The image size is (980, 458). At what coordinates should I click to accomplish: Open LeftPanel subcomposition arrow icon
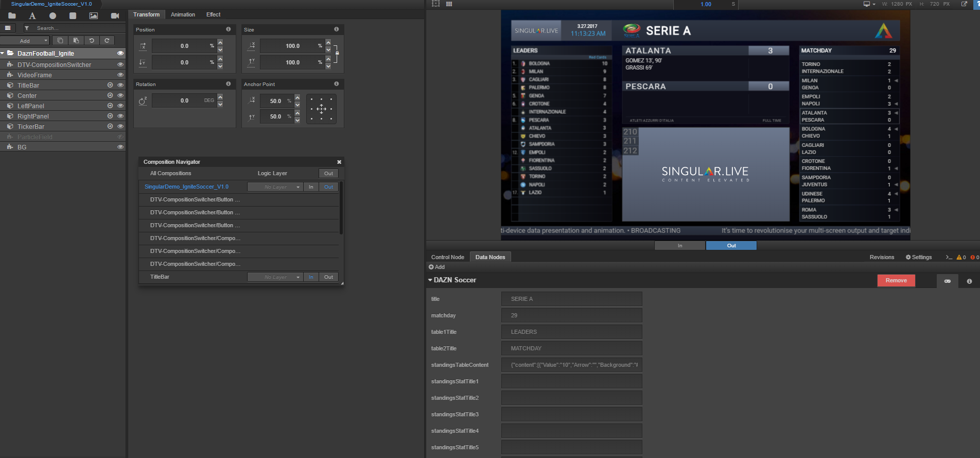tap(110, 106)
